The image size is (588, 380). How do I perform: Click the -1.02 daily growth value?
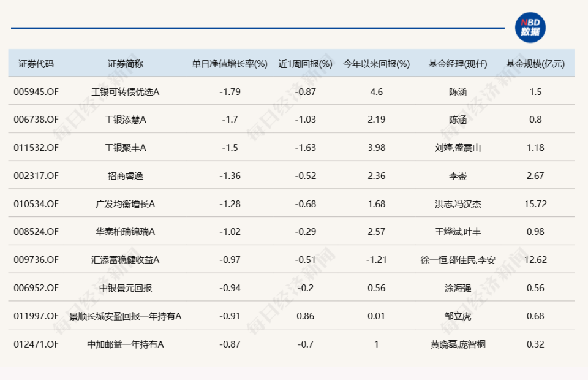[230, 232]
